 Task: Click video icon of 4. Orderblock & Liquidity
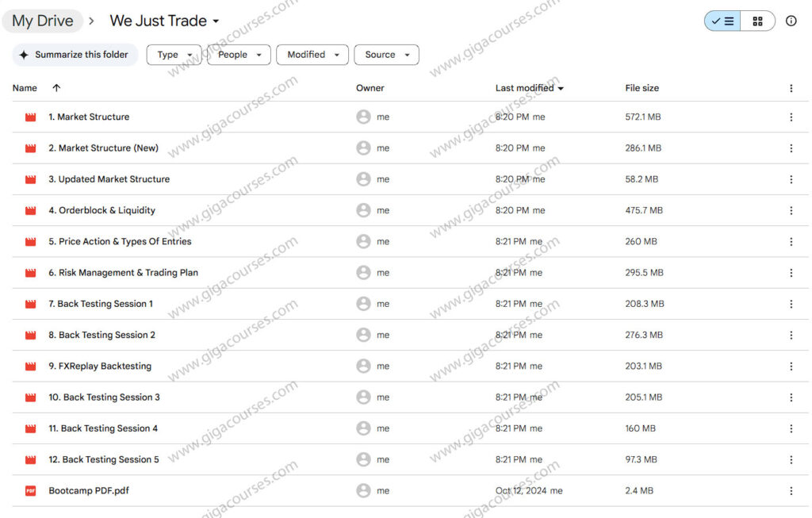pyautogui.click(x=30, y=210)
